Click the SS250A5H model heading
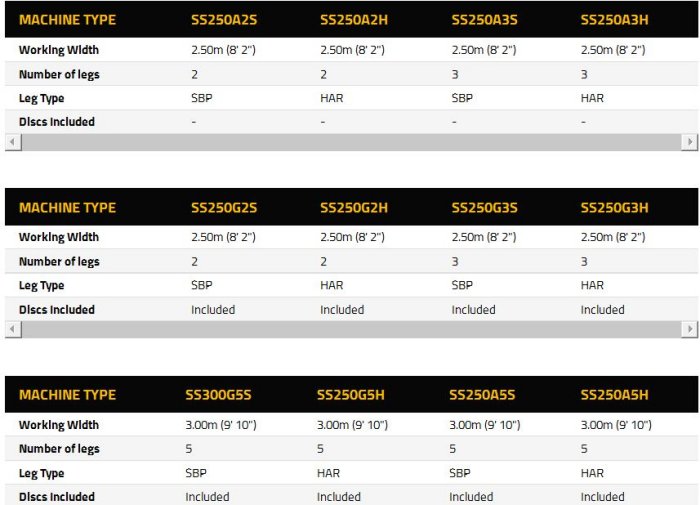The image size is (700, 505). [614, 395]
